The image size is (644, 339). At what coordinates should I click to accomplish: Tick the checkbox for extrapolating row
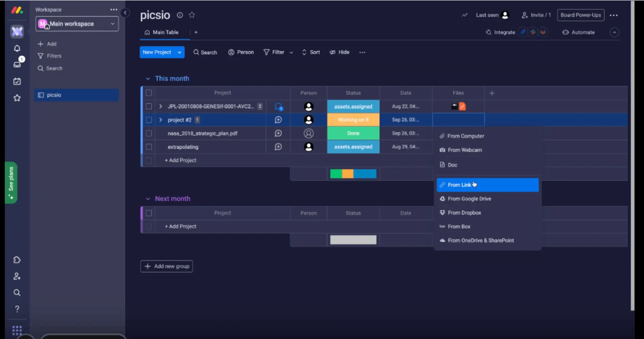149,147
